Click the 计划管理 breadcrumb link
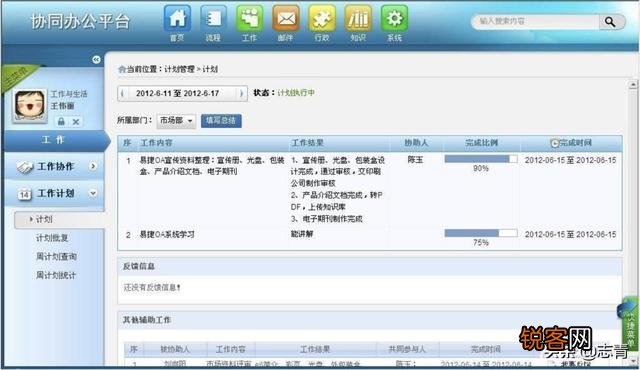The height and width of the screenshot is (370, 640). pos(180,69)
